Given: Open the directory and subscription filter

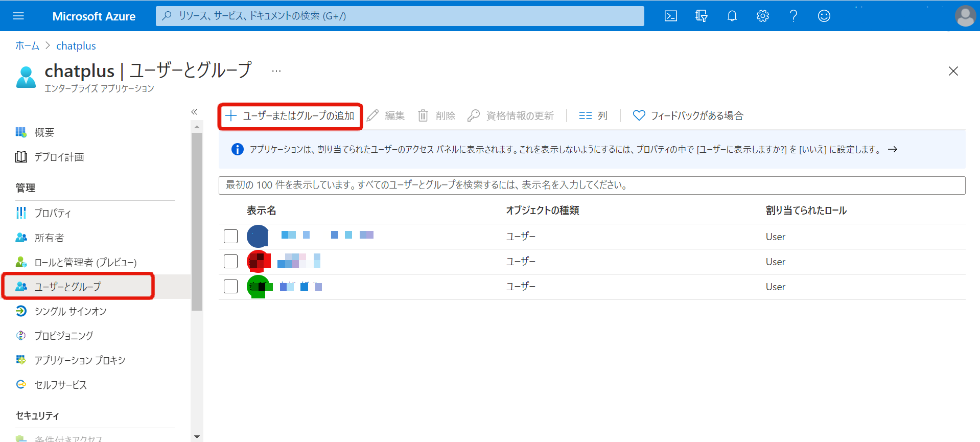Looking at the screenshot, I should point(701,16).
